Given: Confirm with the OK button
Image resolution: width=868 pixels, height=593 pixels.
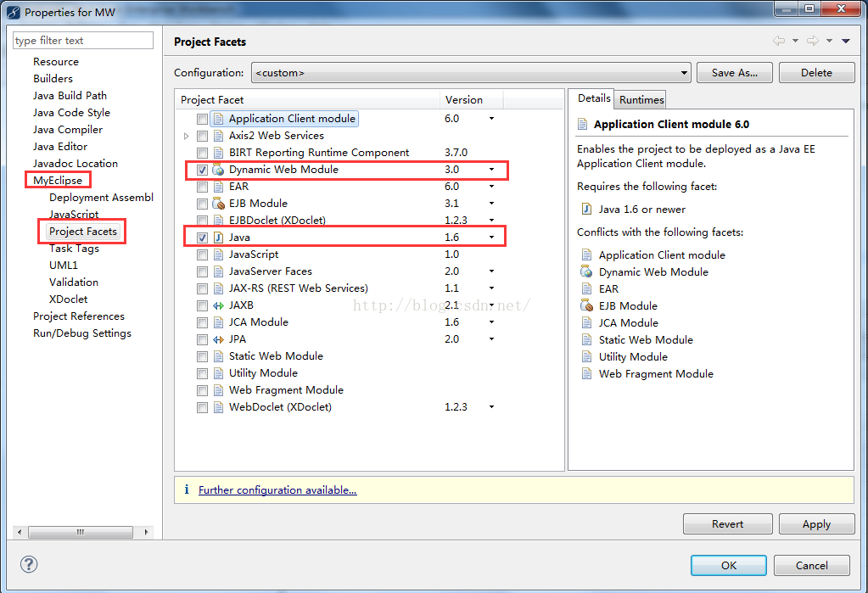Looking at the screenshot, I should point(729,565).
